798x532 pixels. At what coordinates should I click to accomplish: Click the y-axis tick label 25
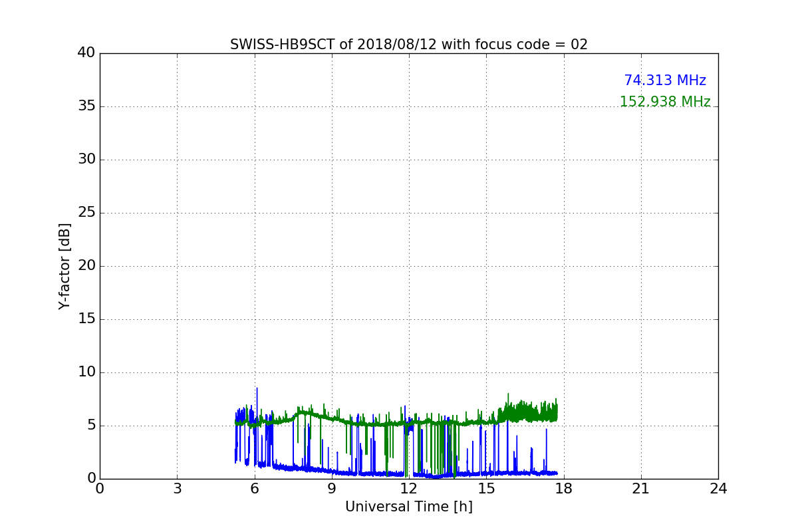pos(86,213)
